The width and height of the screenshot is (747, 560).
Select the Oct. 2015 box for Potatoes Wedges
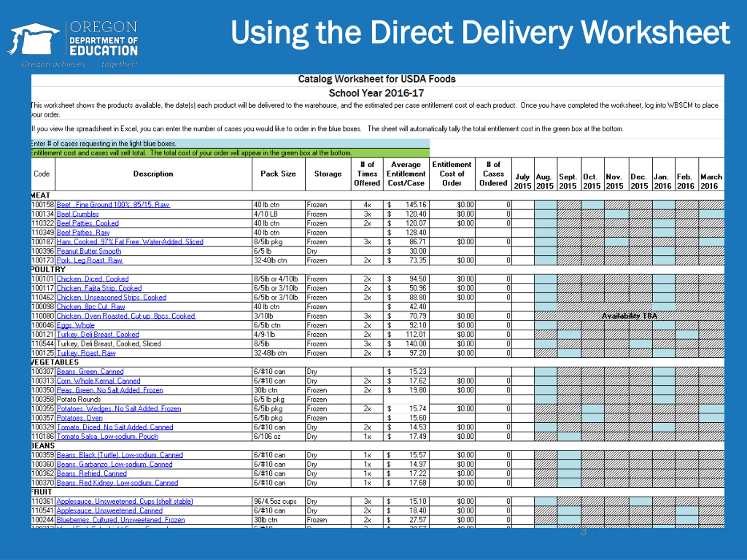point(593,409)
